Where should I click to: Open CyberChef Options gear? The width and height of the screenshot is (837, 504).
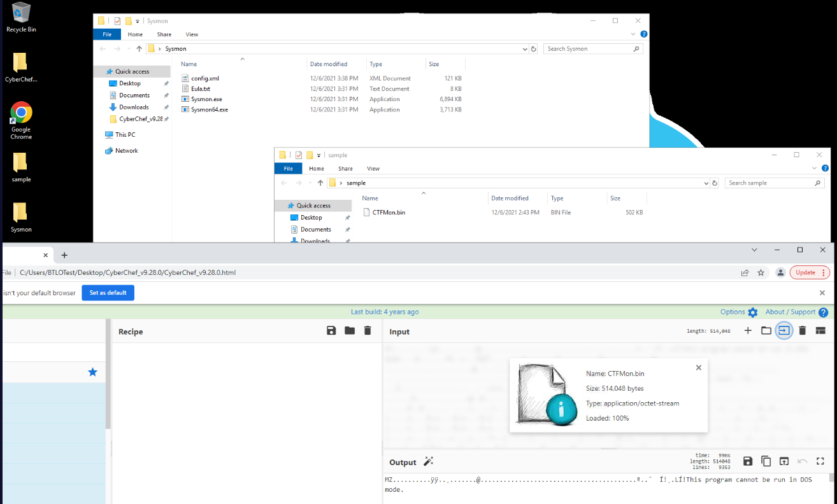(x=753, y=312)
